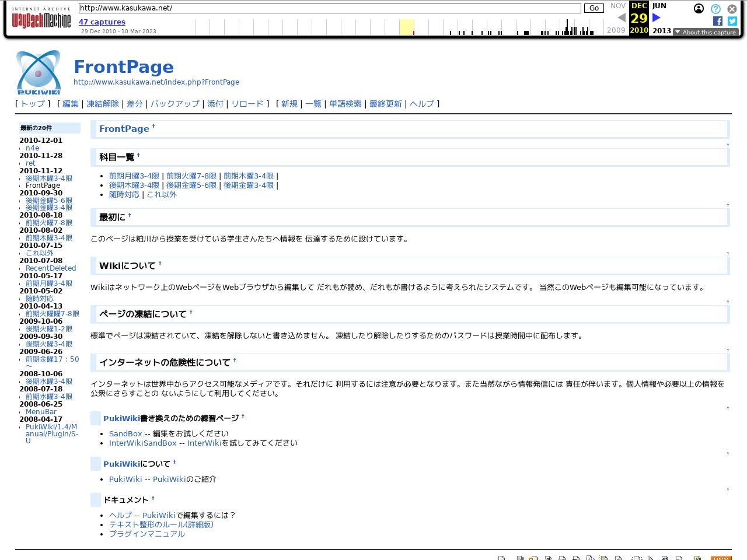Screen dimensions: 747x560
Task: Expand the About this capture dropdown
Action: tap(706, 32)
